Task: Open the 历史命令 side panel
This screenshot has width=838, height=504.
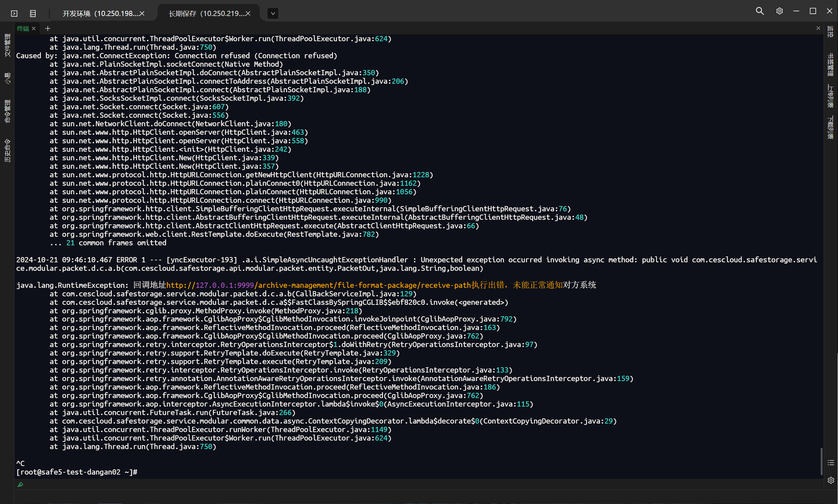Action: coord(7,150)
